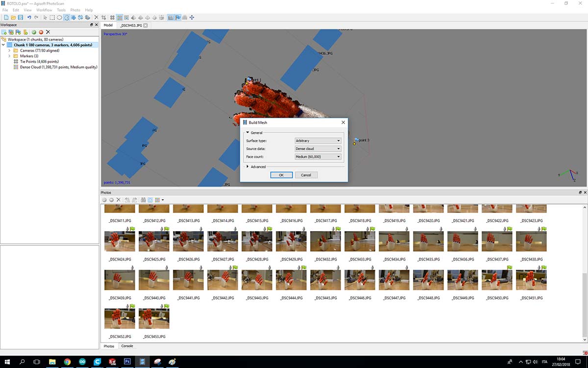Click Add Marker flag icon in Workspace toolbar
Screen dimensions: 588x368
[18, 32]
